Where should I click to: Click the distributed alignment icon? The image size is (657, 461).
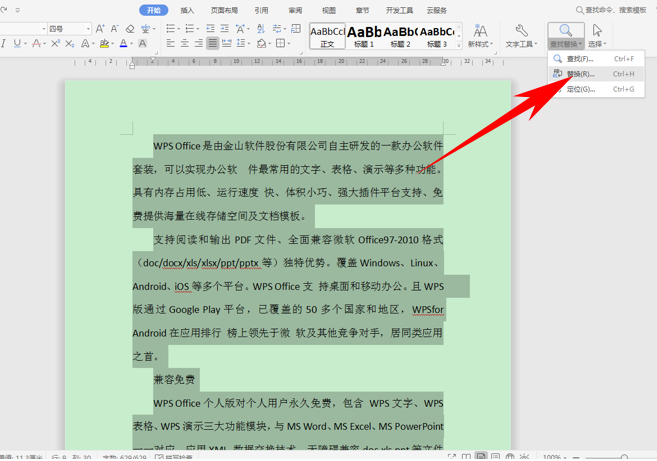[227, 43]
